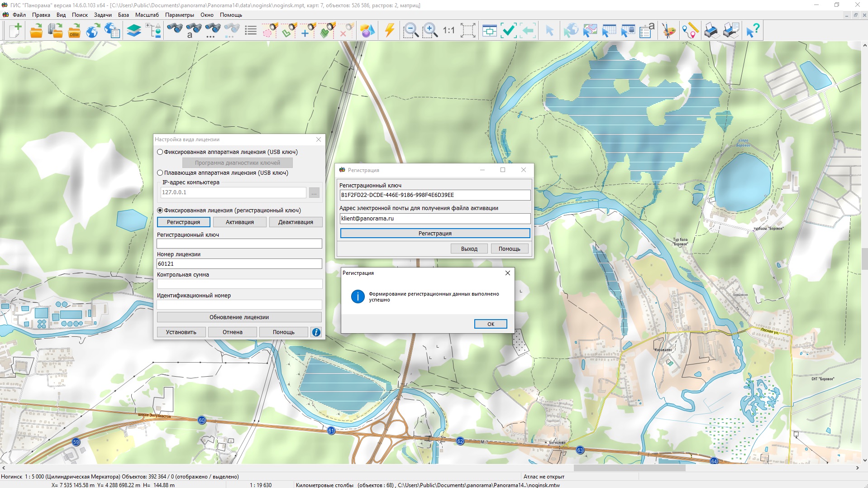Click the create new map icon
868x488 pixels.
[x=16, y=31]
